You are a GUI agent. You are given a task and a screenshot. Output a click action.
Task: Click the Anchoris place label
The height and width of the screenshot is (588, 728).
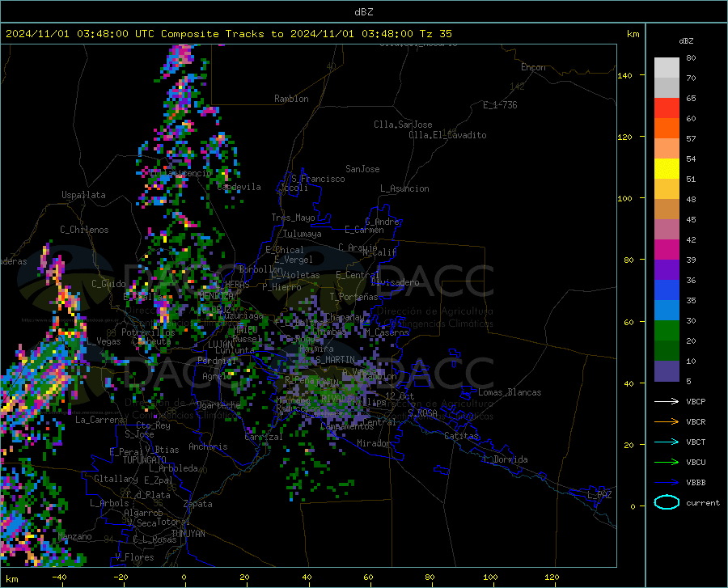(208, 446)
